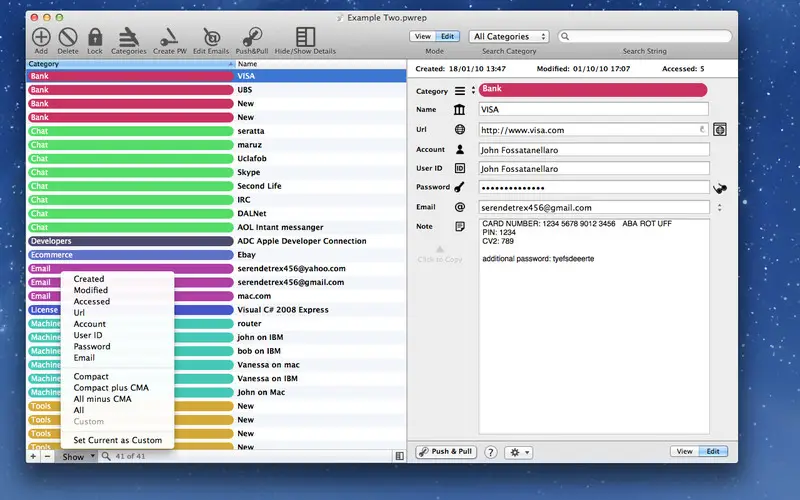
Task: Click the plus button at list bottom
Action: (x=33, y=456)
